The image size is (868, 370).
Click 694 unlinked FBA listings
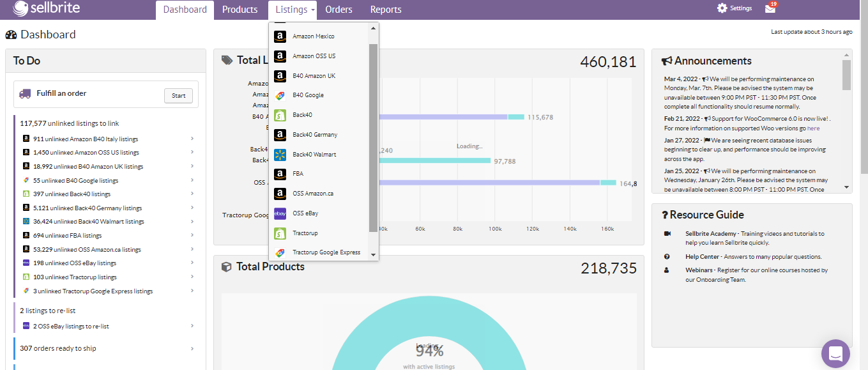tap(67, 236)
